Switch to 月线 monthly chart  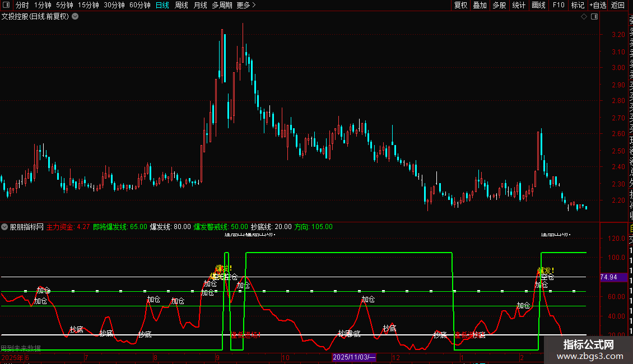click(200, 5)
